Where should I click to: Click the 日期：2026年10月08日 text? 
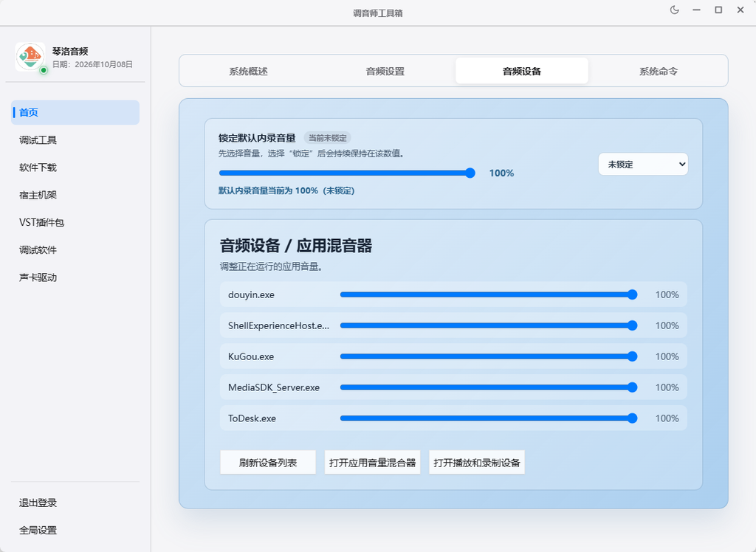(92, 65)
